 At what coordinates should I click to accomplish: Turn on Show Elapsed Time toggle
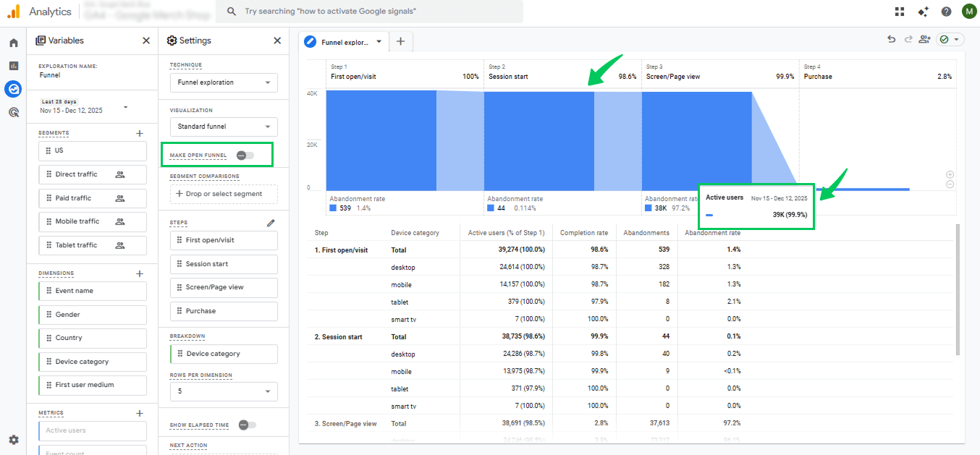point(247,425)
